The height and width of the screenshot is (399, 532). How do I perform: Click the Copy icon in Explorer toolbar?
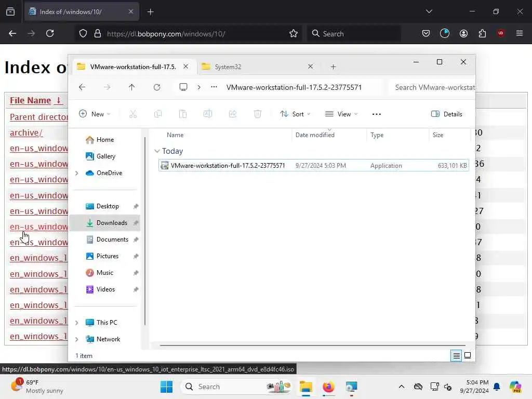pos(158,114)
